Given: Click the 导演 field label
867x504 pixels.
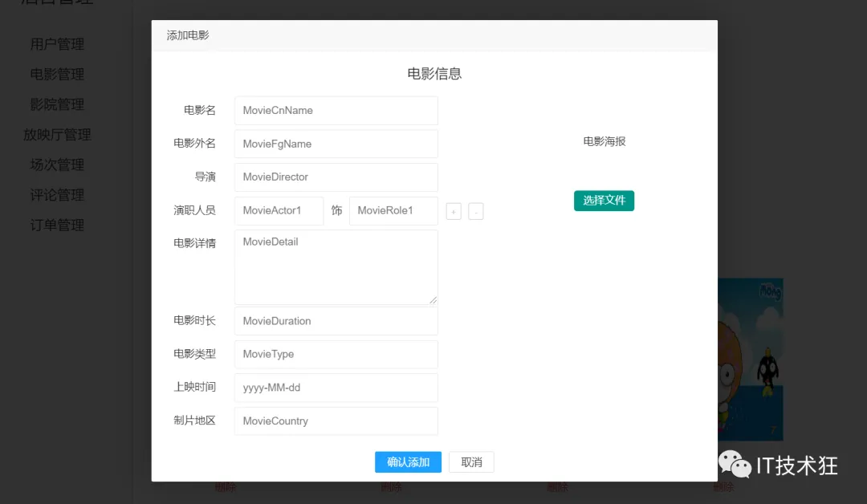Looking at the screenshot, I should point(206,177).
